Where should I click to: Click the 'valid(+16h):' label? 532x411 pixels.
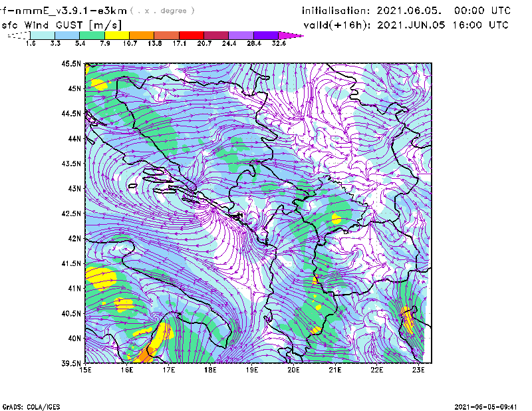(x=337, y=25)
